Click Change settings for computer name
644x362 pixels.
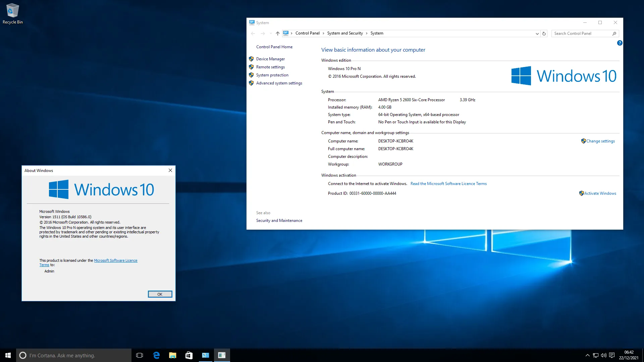[600, 141]
